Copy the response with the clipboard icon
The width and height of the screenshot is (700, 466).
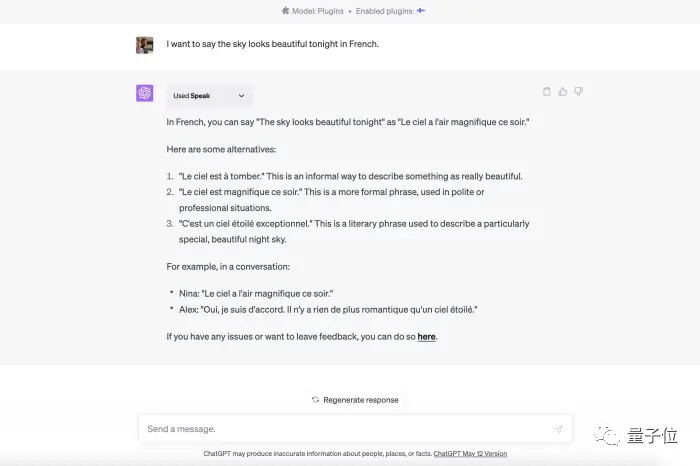[x=547, y=92]
